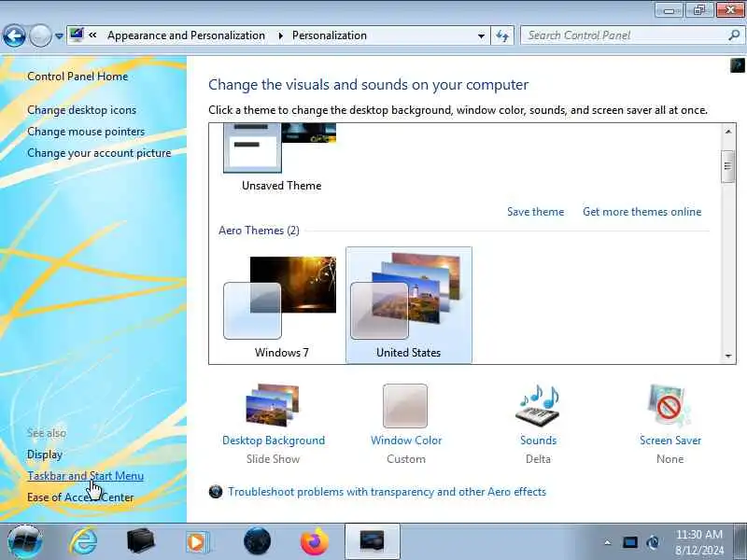Click the Aero troubleshoot globe icon
Viewport: 747px width, 560px height.
click(x=216, y=492)
